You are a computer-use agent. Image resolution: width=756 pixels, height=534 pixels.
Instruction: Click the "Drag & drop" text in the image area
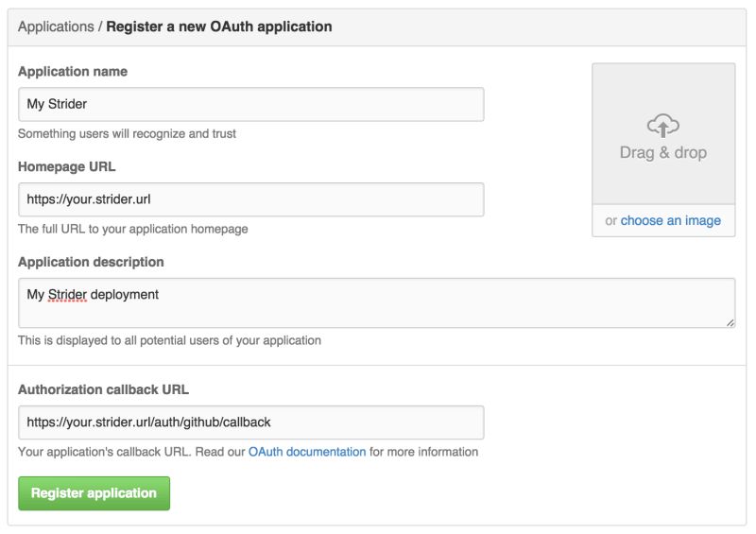663,152
